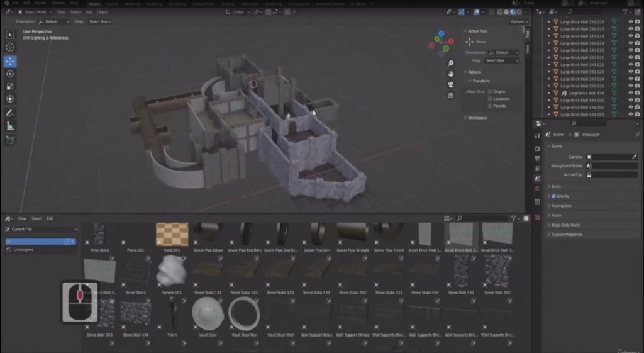Disable render for Large Brick Wall 4X4.003
This screenshot has height=353, width=644.
point(638,115)
